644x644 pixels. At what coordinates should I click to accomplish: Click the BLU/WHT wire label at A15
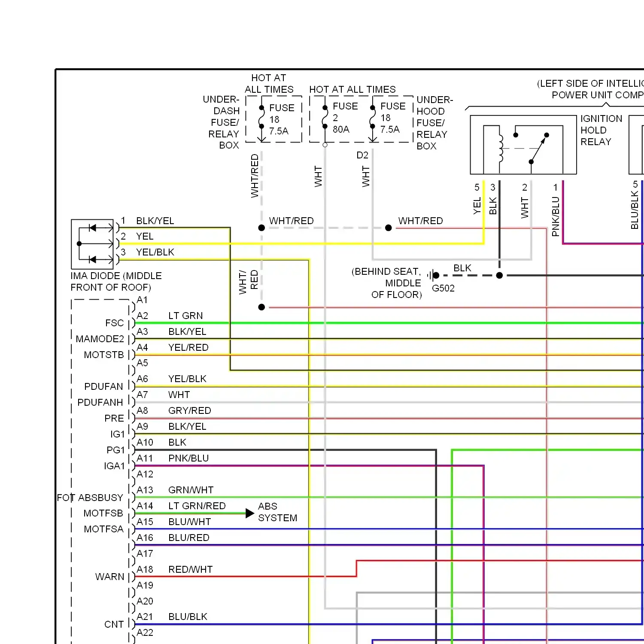[x=190, y=522]
